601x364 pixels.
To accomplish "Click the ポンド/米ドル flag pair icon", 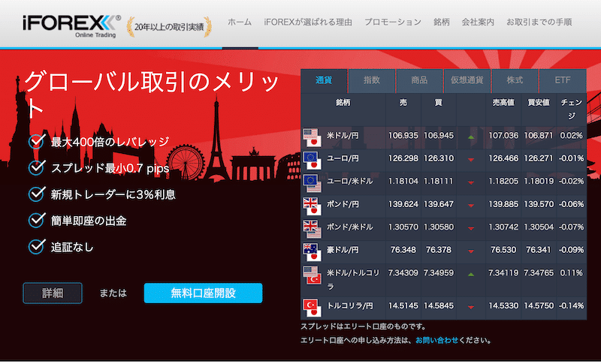I will [x=312, y=229].
